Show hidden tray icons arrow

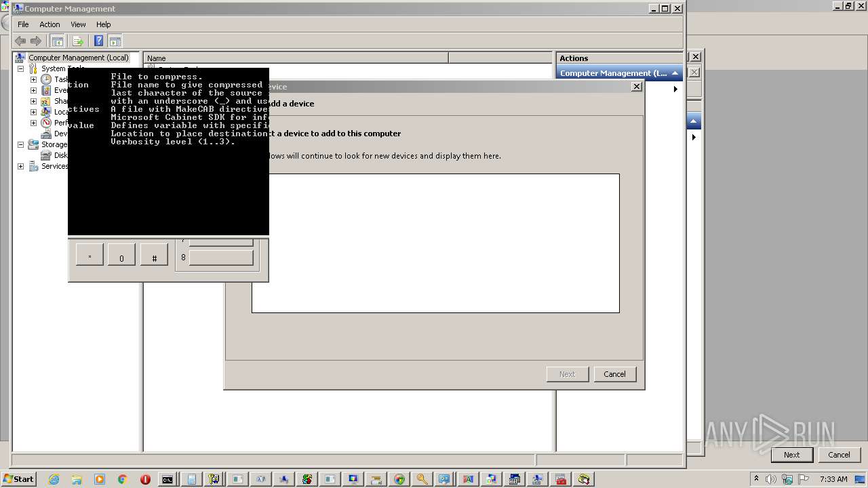pos(756,479)
